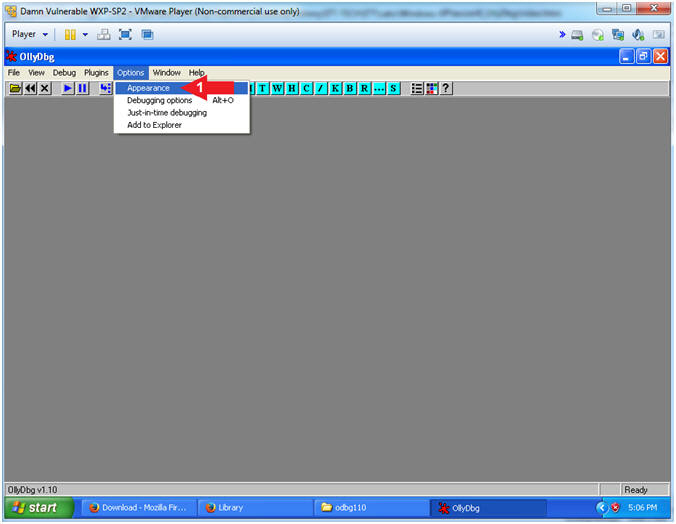Open the Player dropdown menu

pos(30,34)
